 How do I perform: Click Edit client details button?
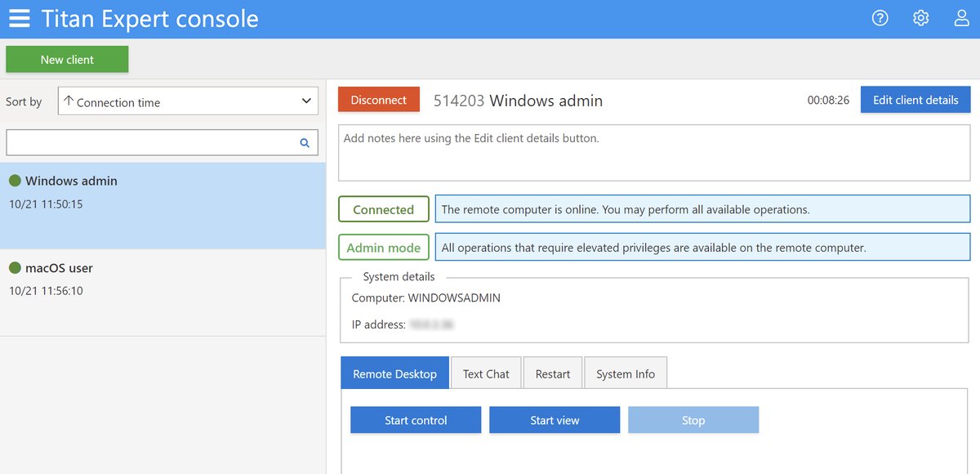915,100
